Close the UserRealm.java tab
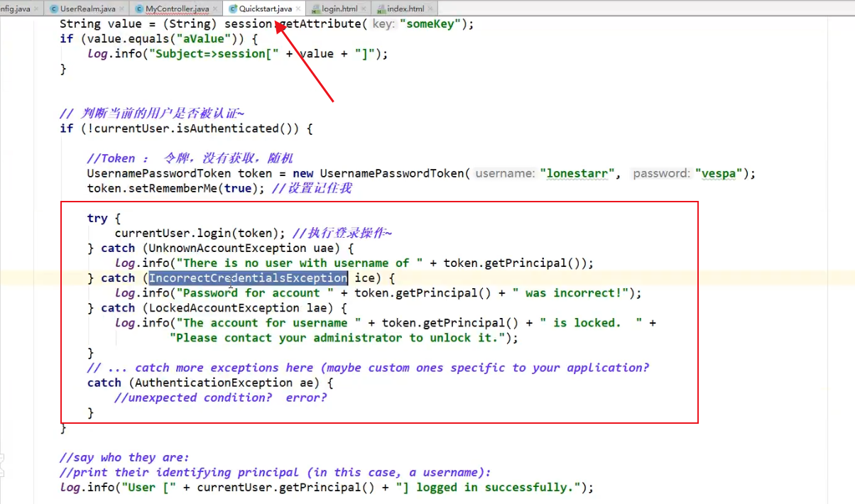855x504 pixels. tap(123, 9)
